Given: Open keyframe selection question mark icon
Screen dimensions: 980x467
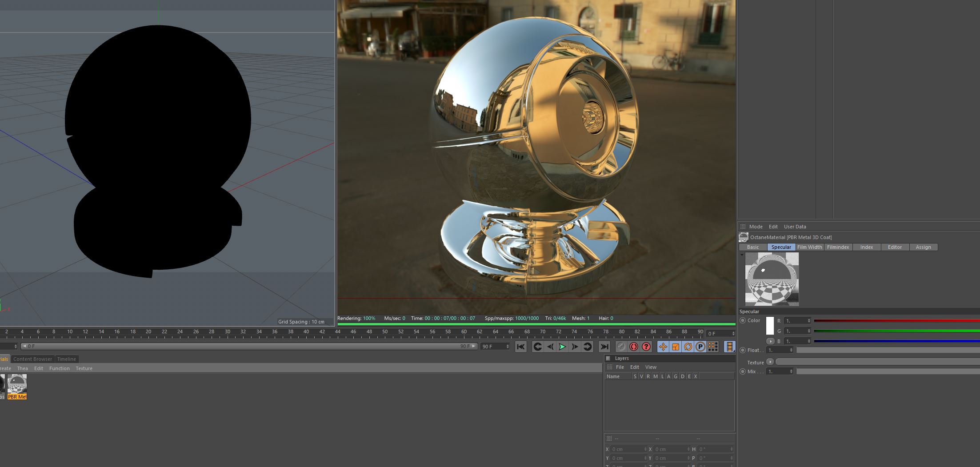Looking at the screenshot, I should tap(646, 347).
